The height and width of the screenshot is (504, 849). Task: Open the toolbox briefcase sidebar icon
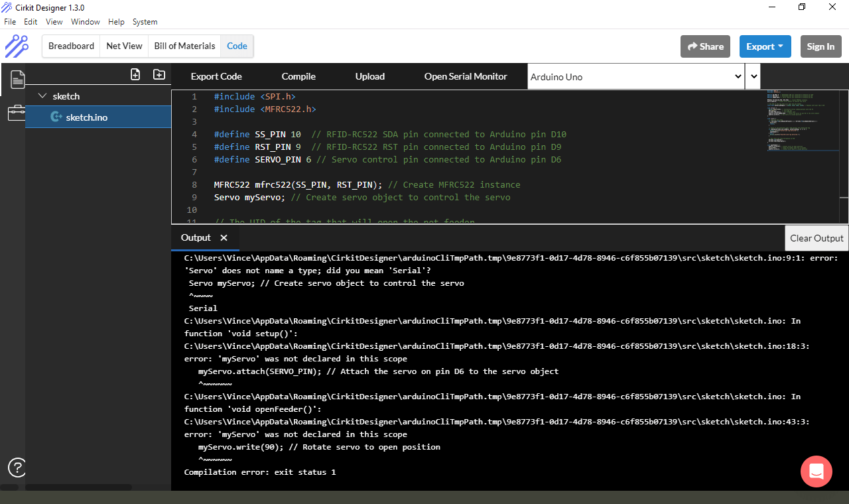[17, 113]
